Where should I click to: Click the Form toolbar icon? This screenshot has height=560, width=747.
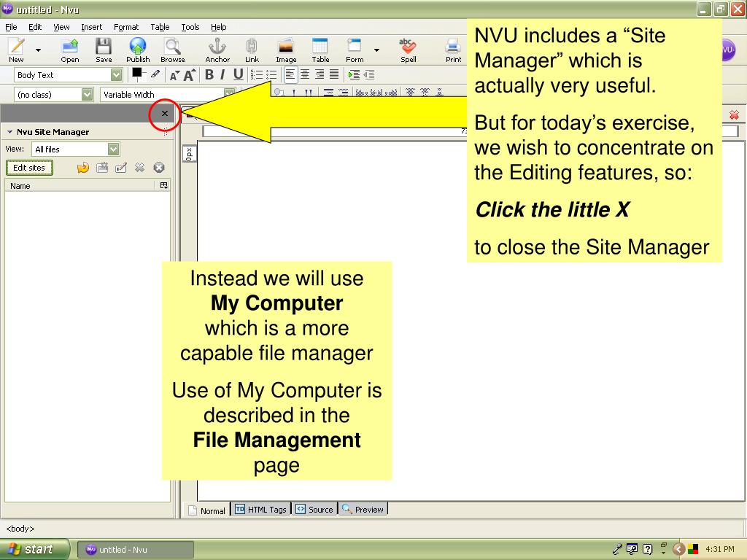coord(354,46)
